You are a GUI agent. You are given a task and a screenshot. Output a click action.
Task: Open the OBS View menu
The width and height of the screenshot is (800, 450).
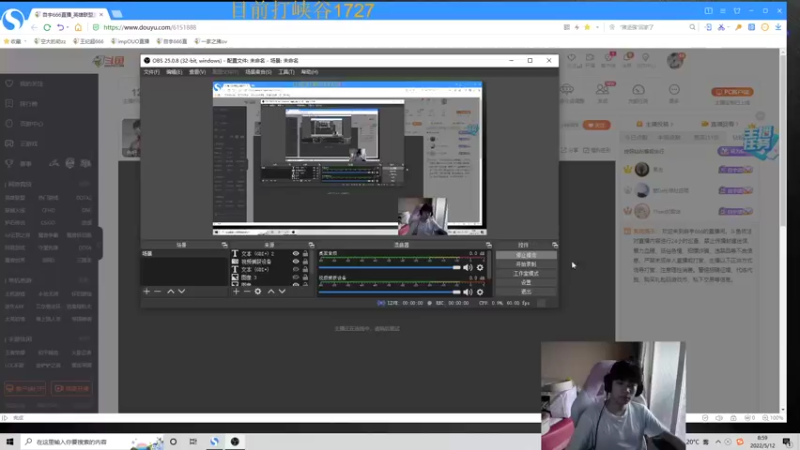pos(197,72)
